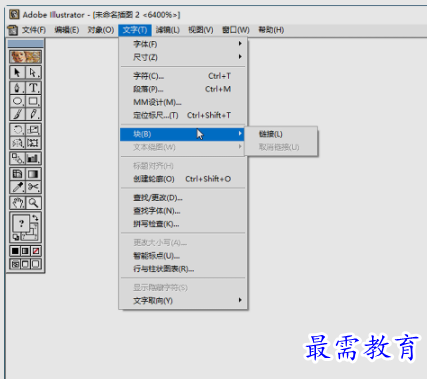Screen dimensions: 427x379
Task: Choose 行与柱状图表(R)... menu item
Action: (183, 269)
